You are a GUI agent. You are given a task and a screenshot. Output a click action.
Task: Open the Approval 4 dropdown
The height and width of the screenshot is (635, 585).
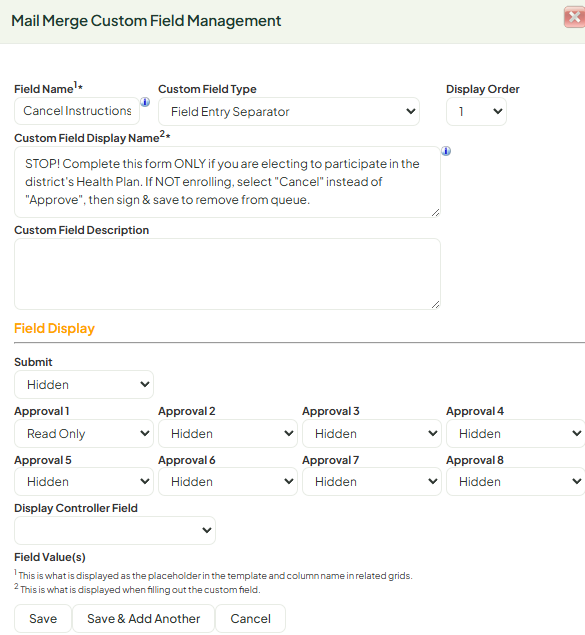515,433
